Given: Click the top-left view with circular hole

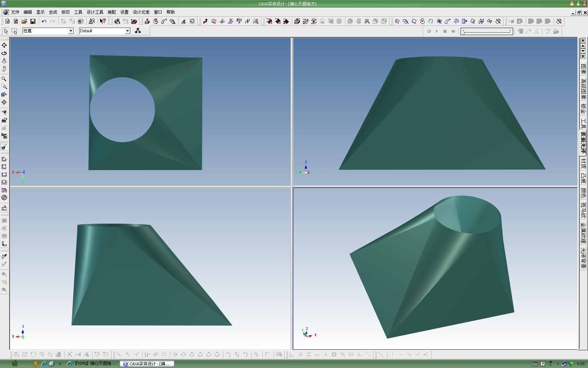Looking at the screenshot, I should (150, 112).
